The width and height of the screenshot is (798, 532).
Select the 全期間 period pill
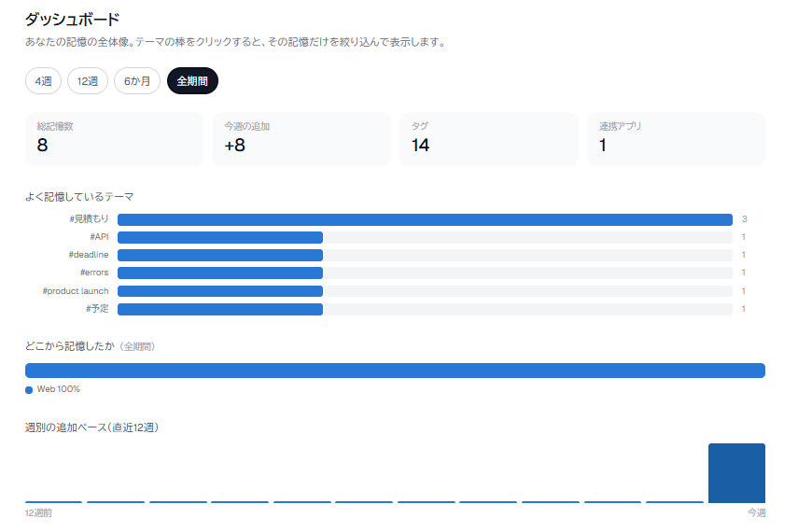point(192,81)
